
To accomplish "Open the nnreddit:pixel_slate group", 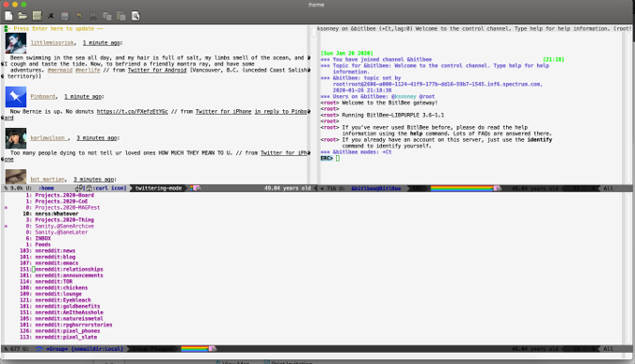I will tap(66, 337).
